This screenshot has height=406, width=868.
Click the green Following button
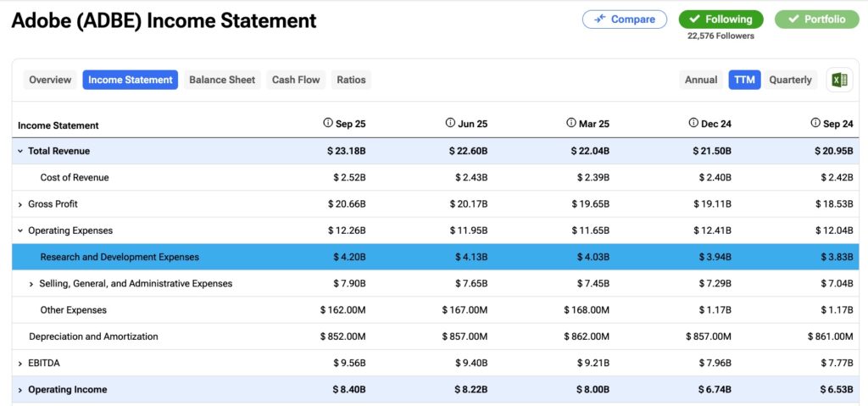tap(721, 19)
